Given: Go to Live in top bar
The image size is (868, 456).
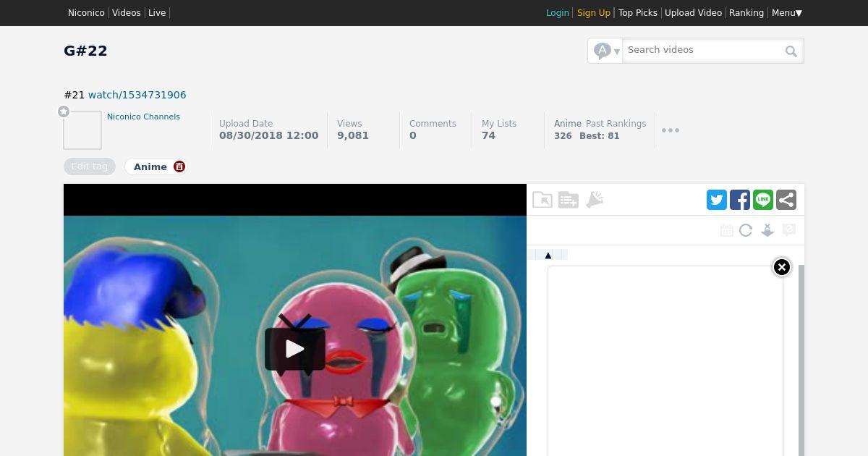Looking at the screenshot, I should coord(157,13).
